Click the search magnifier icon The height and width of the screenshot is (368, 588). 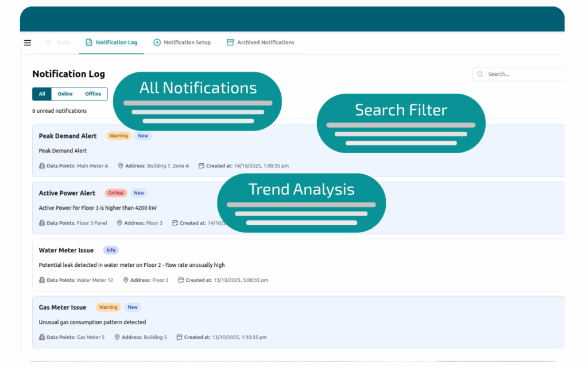pyautogui.click(x=480, y=74)
